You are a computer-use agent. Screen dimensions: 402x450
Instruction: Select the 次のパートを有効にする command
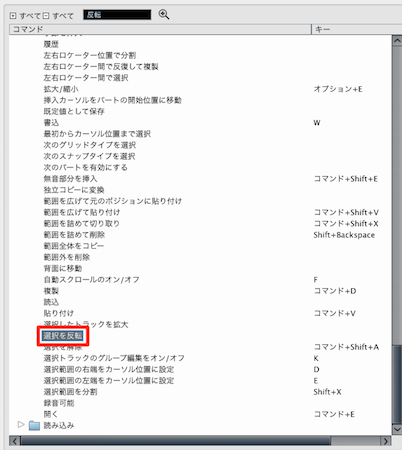pyautogui.click(x=85, y=167)
